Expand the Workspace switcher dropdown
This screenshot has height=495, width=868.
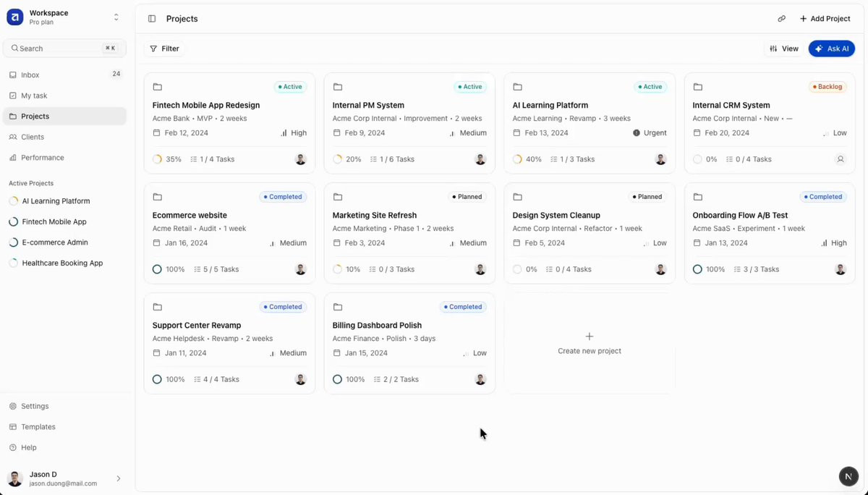116,17
